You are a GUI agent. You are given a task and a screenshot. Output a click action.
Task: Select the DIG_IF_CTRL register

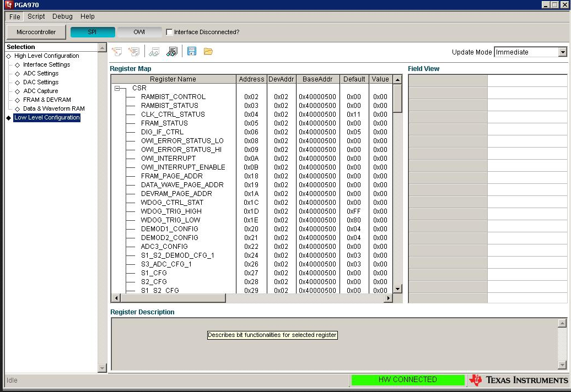tap(162, 132)
